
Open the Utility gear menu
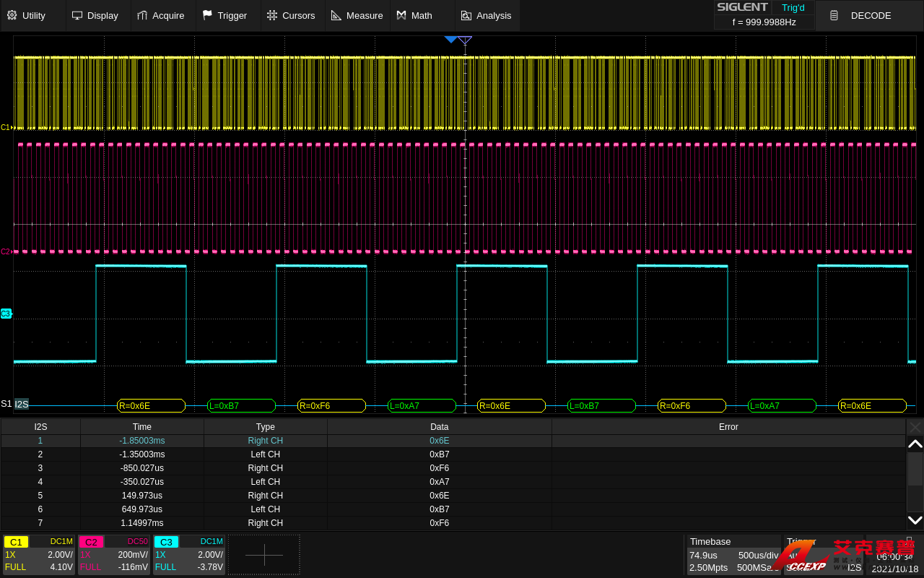click(x=12, y=15)
